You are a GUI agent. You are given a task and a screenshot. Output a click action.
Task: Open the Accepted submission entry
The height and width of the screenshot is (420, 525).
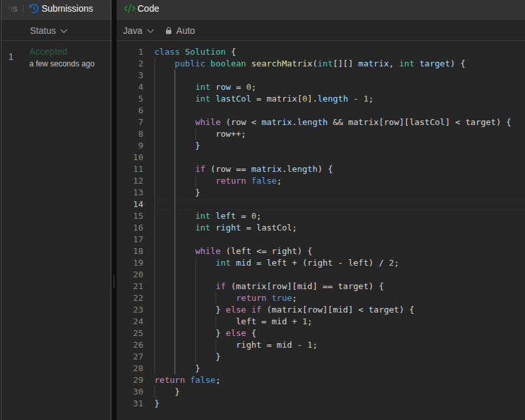(x=48, y=51)
